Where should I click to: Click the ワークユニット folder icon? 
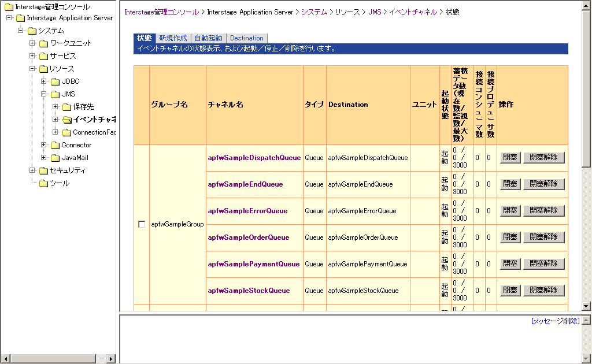point(43,43)
